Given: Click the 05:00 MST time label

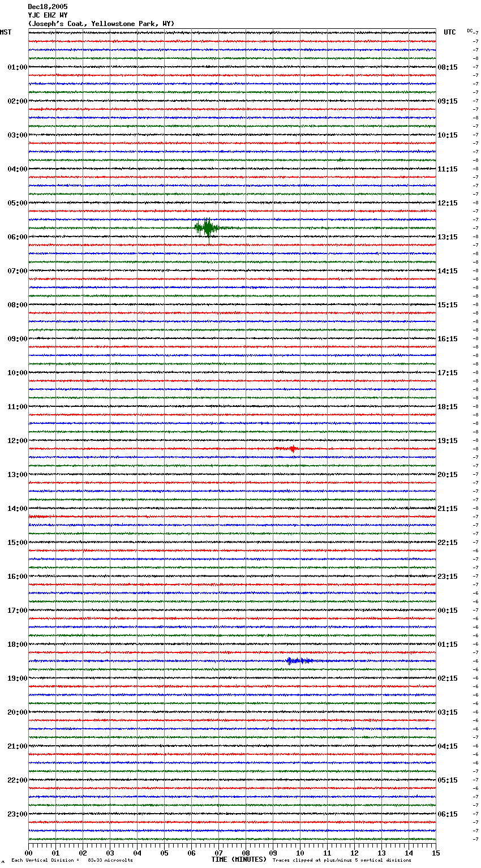Looking at the screenshot, I should coord(18,203).
